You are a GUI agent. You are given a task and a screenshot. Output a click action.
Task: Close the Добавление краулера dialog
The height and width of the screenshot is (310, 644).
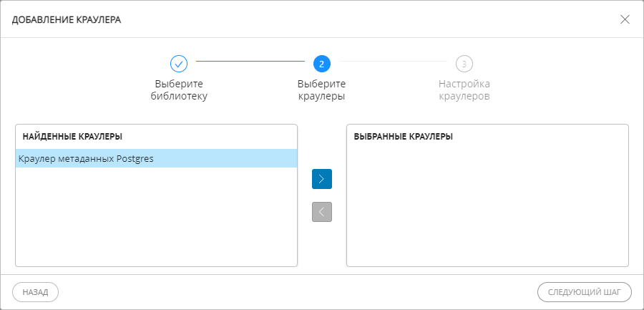click(625, 19)
